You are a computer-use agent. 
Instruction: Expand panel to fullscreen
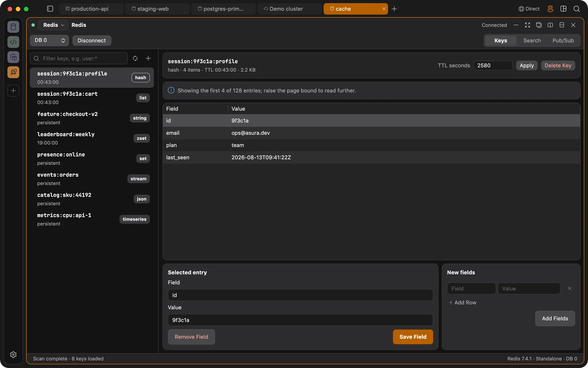click(528, 25)
